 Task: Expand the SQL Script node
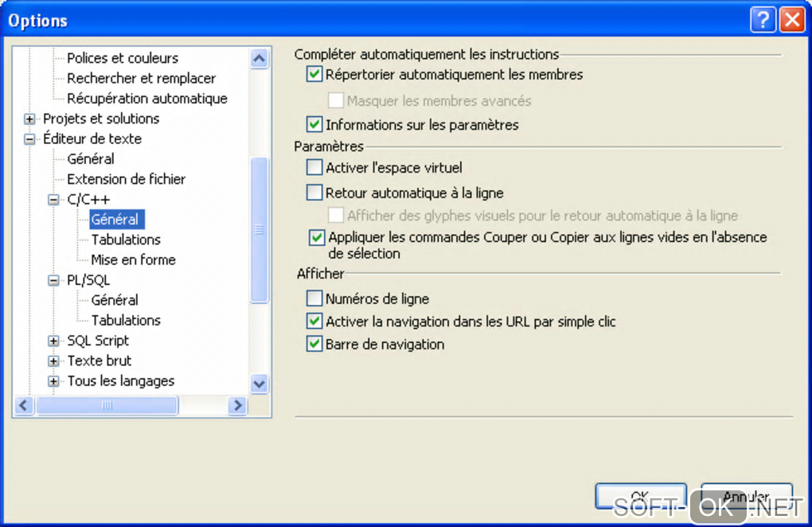[x=54, y=341]
